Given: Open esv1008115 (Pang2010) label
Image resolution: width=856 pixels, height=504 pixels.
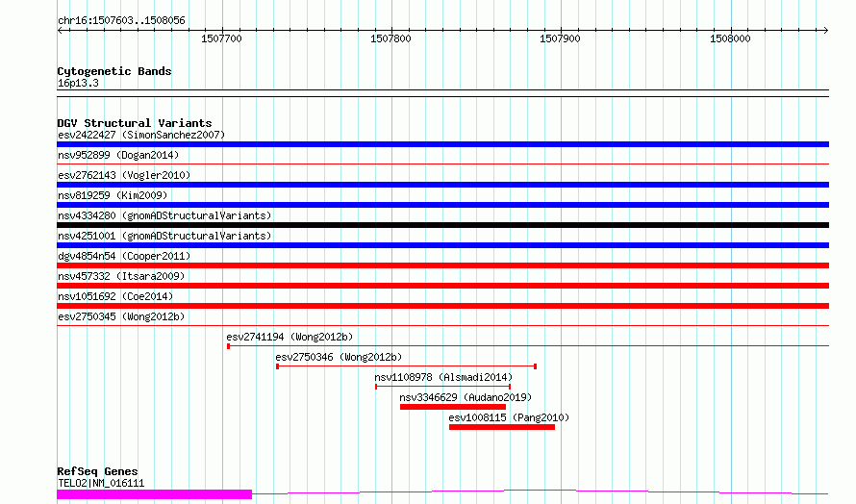Looking at the screenshot, I should (x=509, y=417).
